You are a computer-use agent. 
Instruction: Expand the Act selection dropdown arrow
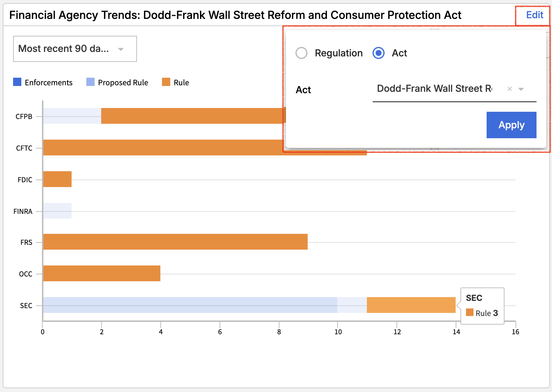521,89
